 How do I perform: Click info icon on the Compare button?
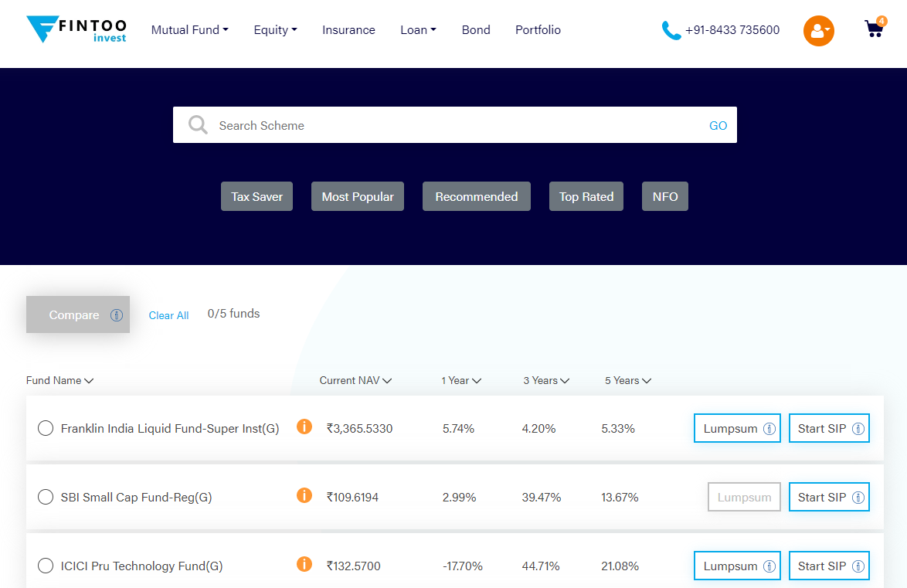pos(117,314)
